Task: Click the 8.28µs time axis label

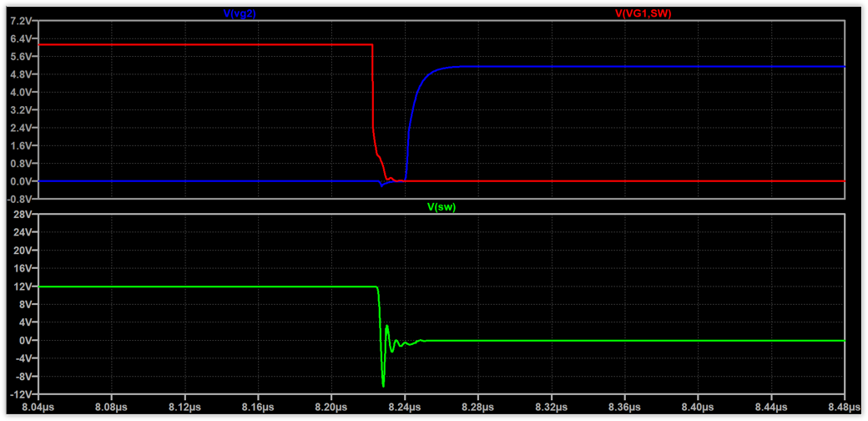Action: pos(478,407)
